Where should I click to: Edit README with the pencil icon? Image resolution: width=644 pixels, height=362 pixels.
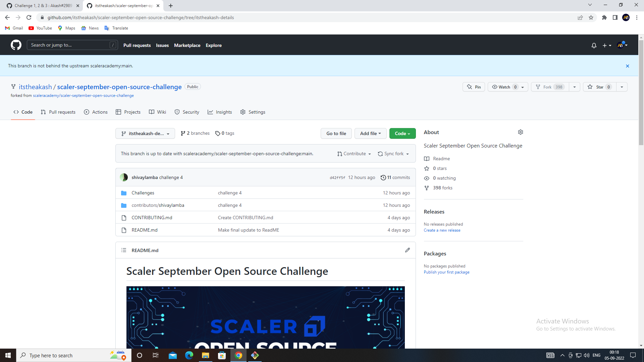[408, 250]
